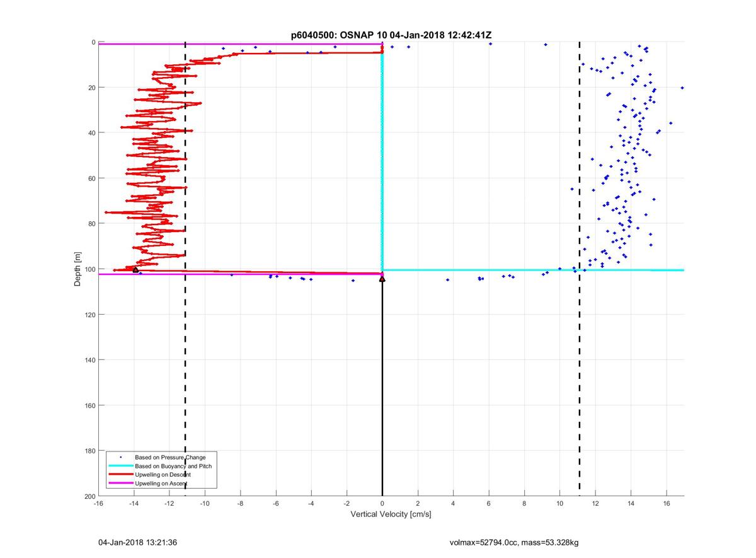Click depth-axis tick label '200'
The width and height of the screenshot is (756, 558).
(x=89, y=496)
